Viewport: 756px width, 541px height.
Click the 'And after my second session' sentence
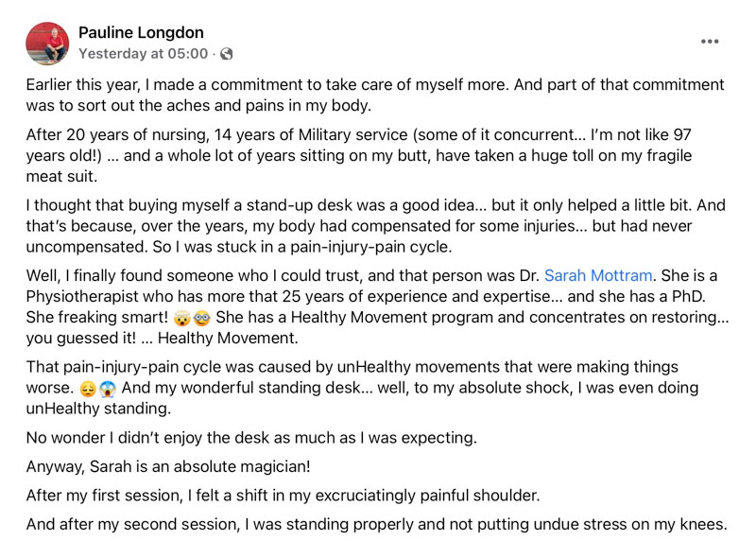point(376,525)
